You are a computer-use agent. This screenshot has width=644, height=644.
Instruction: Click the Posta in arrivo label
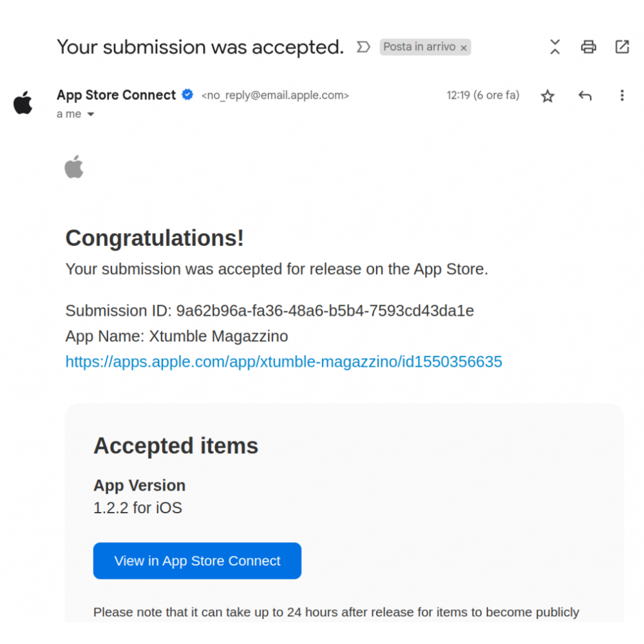419,47
